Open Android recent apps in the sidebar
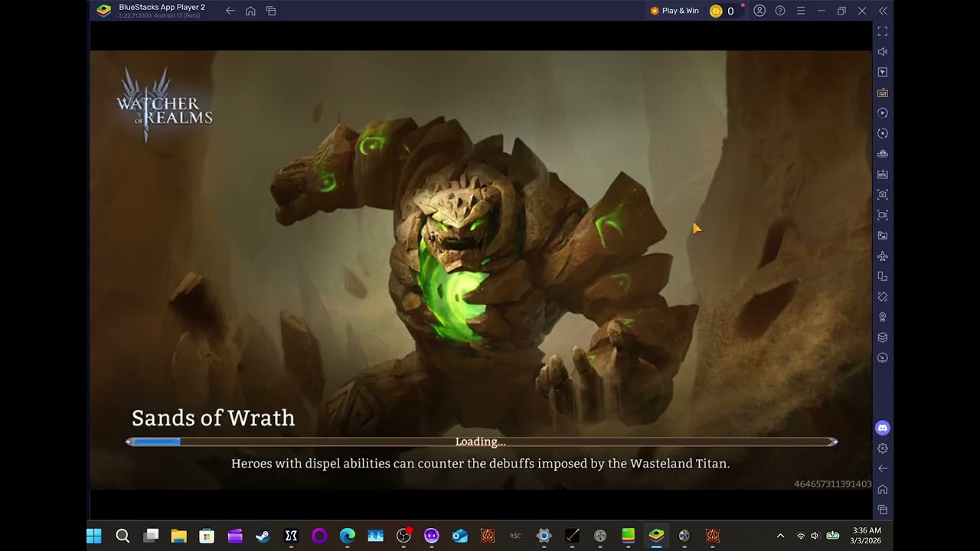Image resolution: width=980 pixels, height=551 pixels. [x=883, y=510]
